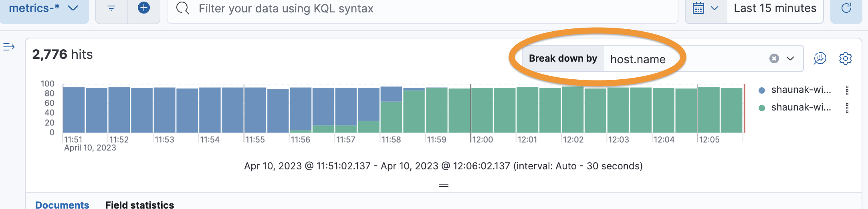Click the 11:51 blue histogram bar
This screenshot has height=209, width=868.
(x=74, y=110)
